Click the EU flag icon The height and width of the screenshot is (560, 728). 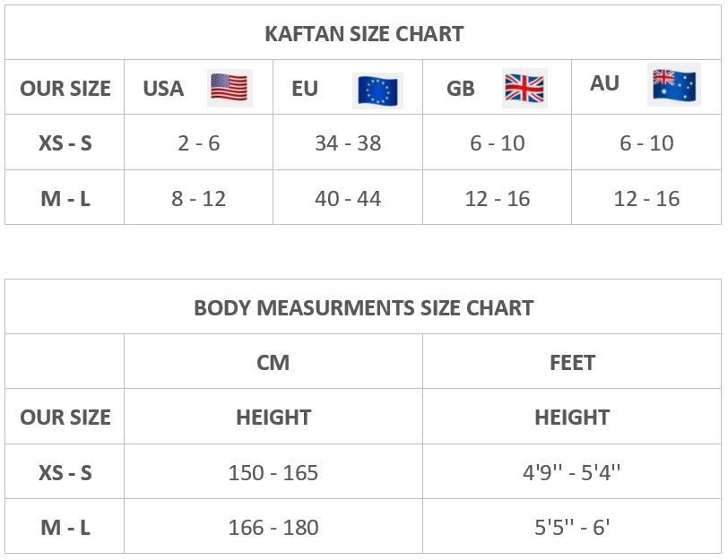[377, 90]
